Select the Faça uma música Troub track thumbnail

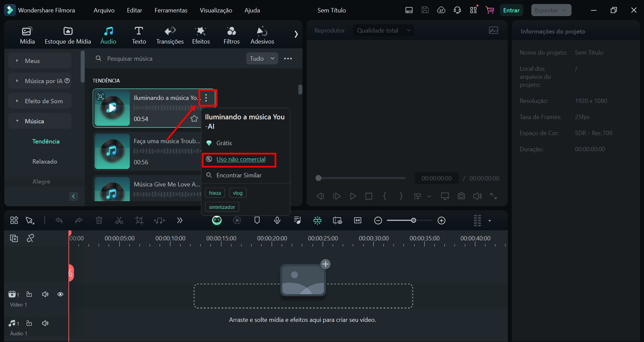pos(112,151)
